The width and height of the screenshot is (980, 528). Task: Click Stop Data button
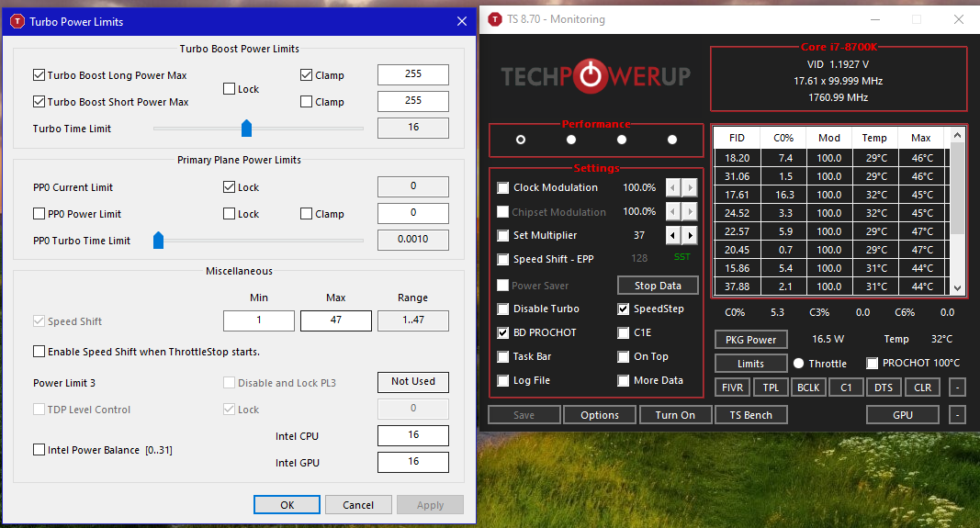658,286
